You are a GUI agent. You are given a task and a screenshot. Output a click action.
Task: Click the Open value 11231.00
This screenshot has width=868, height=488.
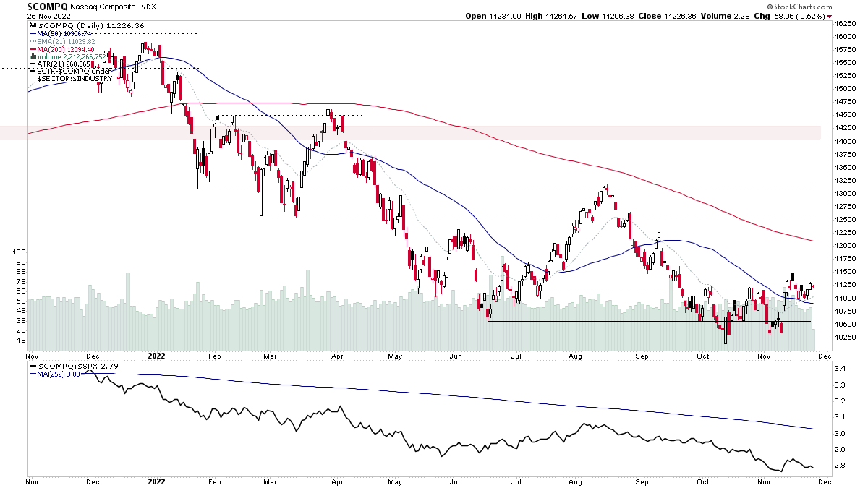[x=504, y=16]
